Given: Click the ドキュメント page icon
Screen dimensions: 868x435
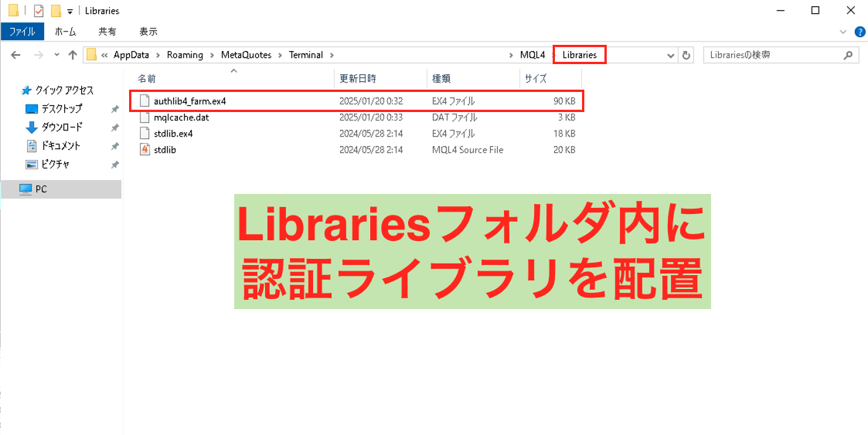Looking at the screenshot, I should 32,146.
